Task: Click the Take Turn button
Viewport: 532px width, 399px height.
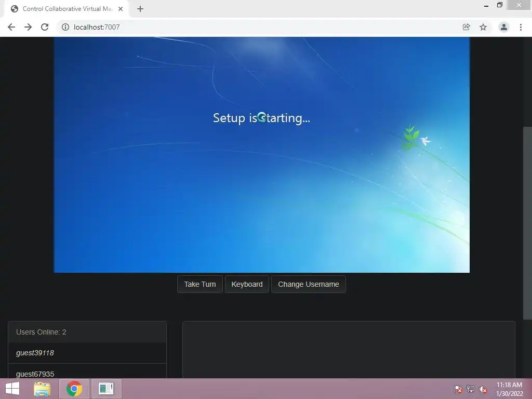Action: click(x=200, y=284)
